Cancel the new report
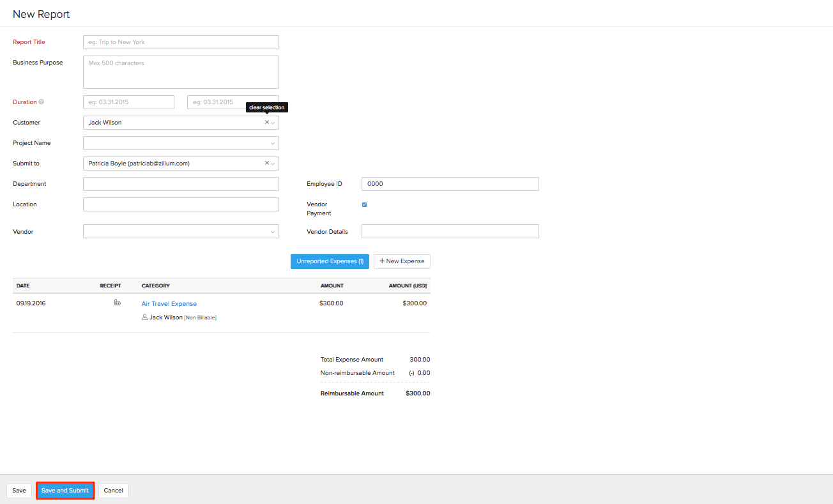Viewport: 833px width, 504px height. tap(113, 490)
